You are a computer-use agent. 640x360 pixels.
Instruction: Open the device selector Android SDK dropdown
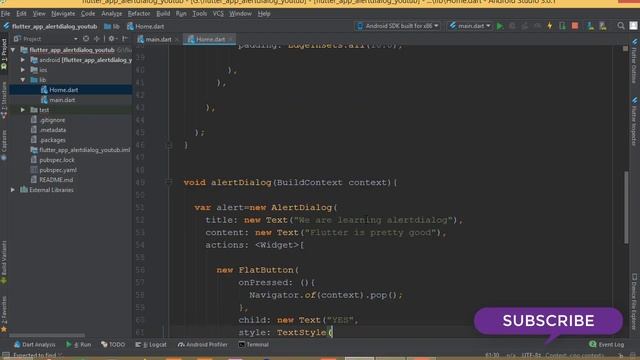(x=398, y=26)
